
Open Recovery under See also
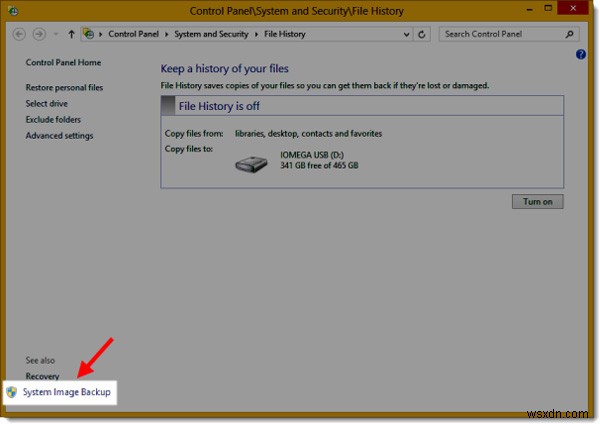coord(42,376)
